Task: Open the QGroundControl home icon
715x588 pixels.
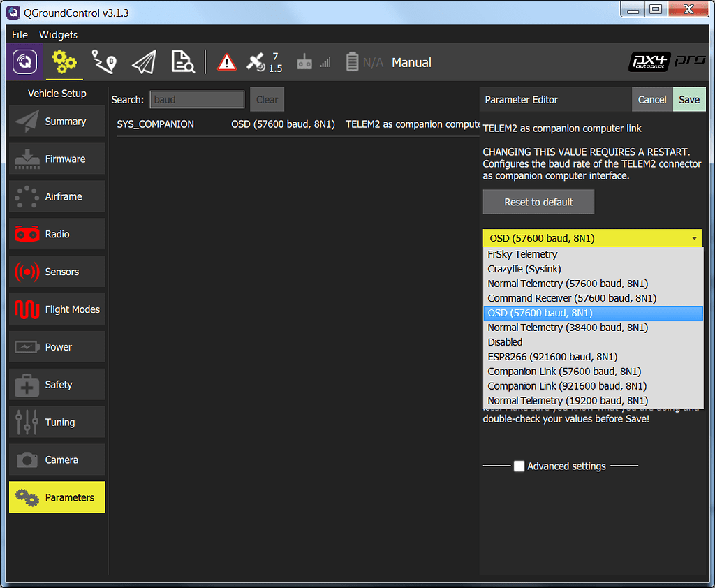Action: [x=24, y=61]
